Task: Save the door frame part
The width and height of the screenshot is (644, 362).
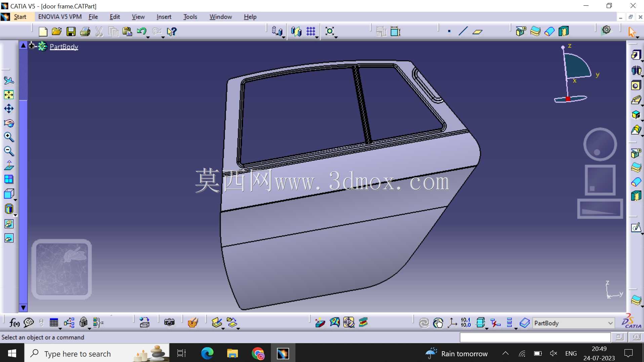Action: tap(71, 32)
